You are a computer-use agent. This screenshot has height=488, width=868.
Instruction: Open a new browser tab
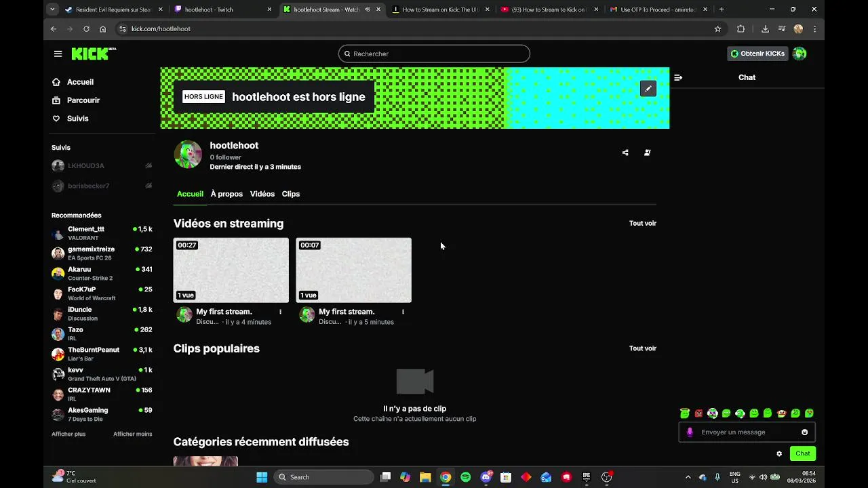(x=722, y=9)
